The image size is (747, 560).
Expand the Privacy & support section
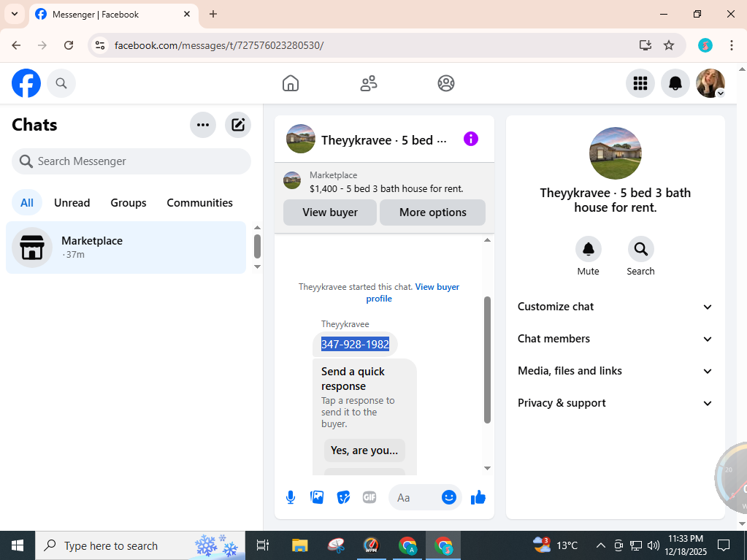tap(615, 403)
